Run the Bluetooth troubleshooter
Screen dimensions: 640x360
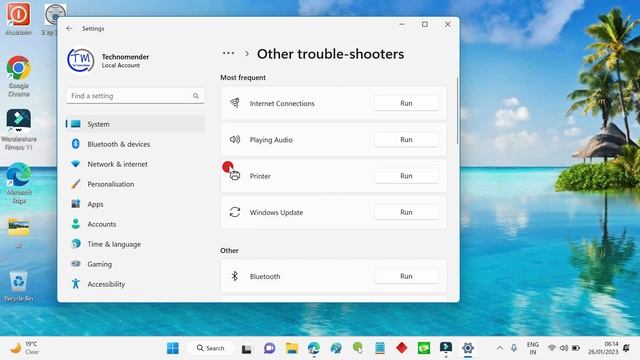click(406, 276)
